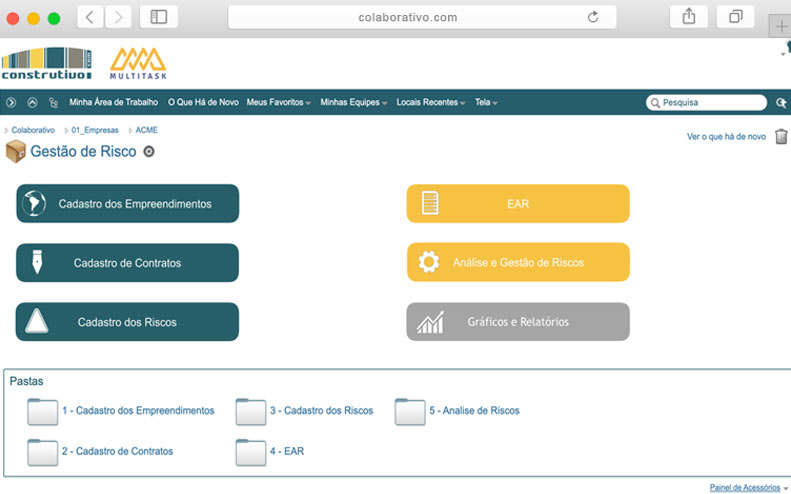The height and width of the screenshot is (494, 791).
Task: Open Cadastro de Contratos button
Action: 127,263
